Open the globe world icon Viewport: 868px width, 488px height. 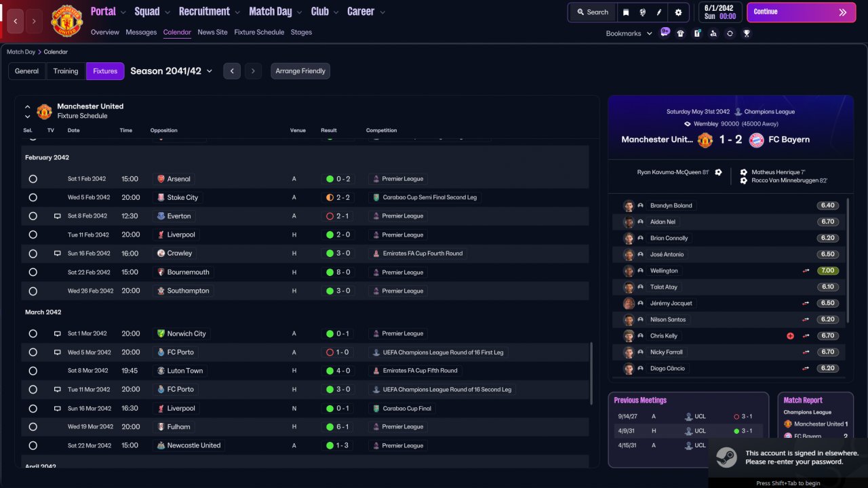(x=642, y=12)
